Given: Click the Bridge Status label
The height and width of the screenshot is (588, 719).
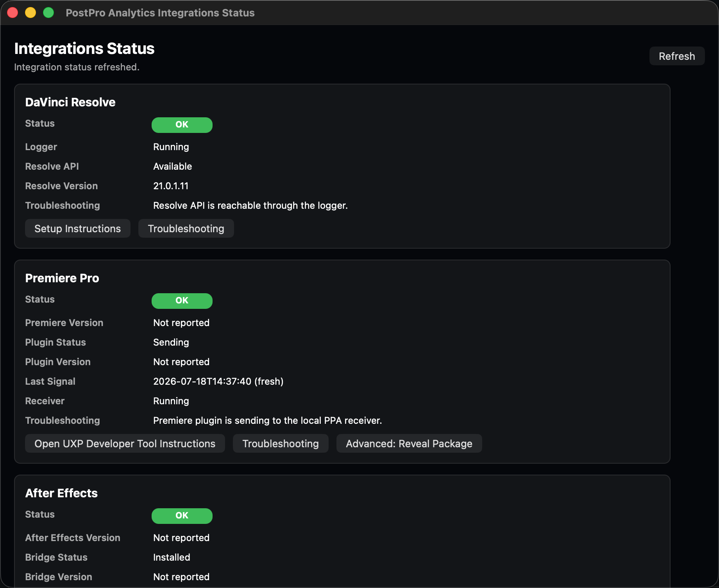Looking at the screenshot, I should [56, 558].
